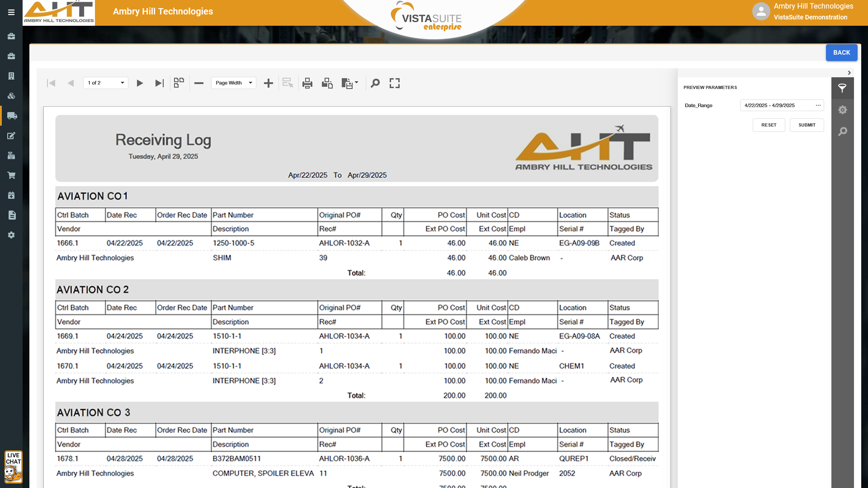Jump to the last report page
This screenshot has width=868, height=488.
pos(159,83)
